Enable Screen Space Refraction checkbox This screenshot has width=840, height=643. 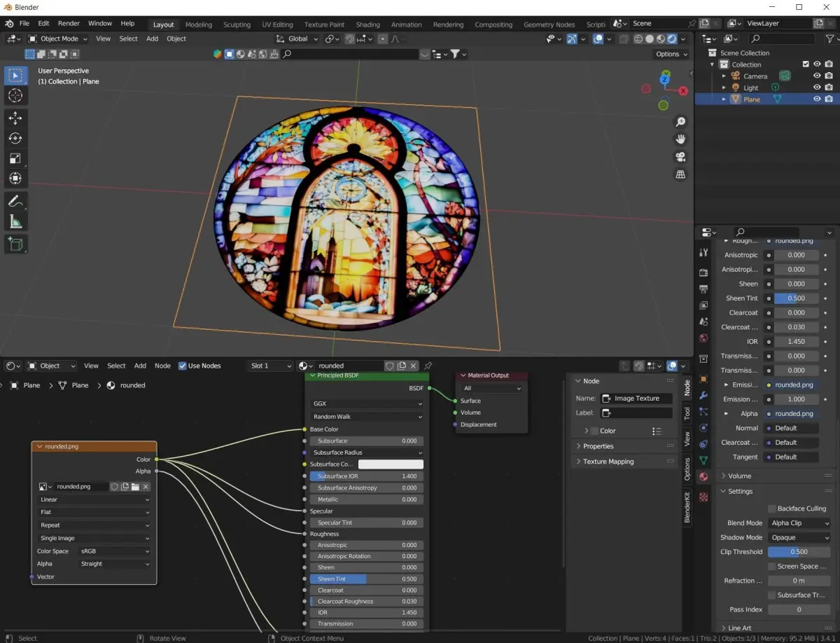click(x=771, y=566)
